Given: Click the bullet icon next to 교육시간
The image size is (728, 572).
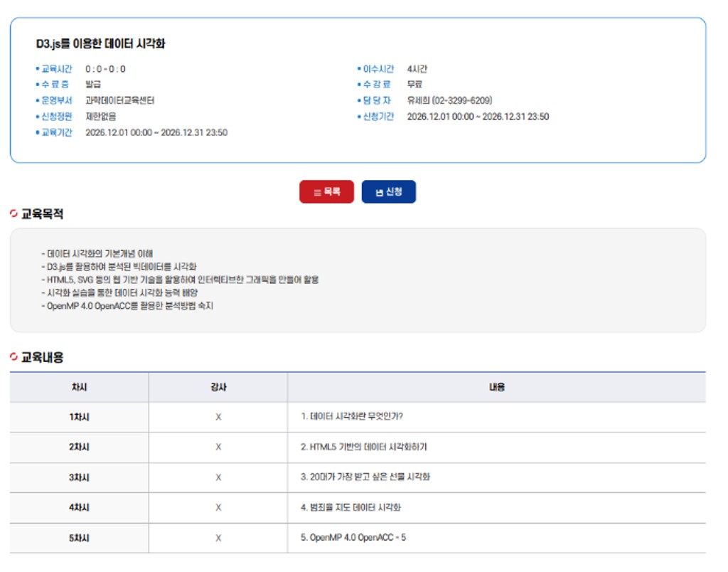Looking at the screenshot, I should [x=38, y=70].
